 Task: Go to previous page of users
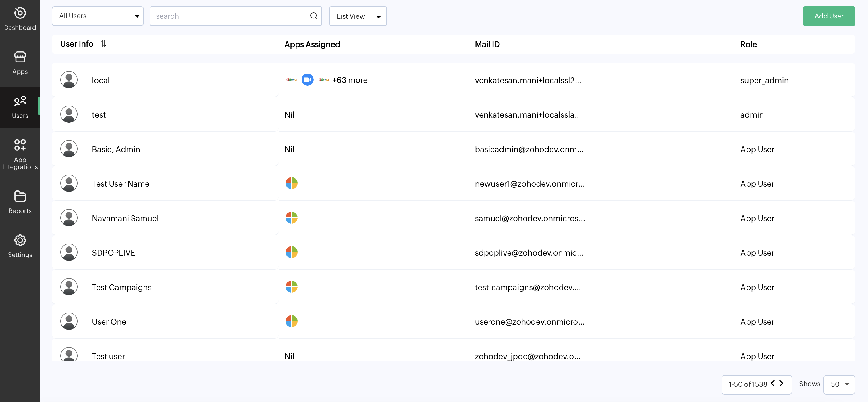(773, 383)
